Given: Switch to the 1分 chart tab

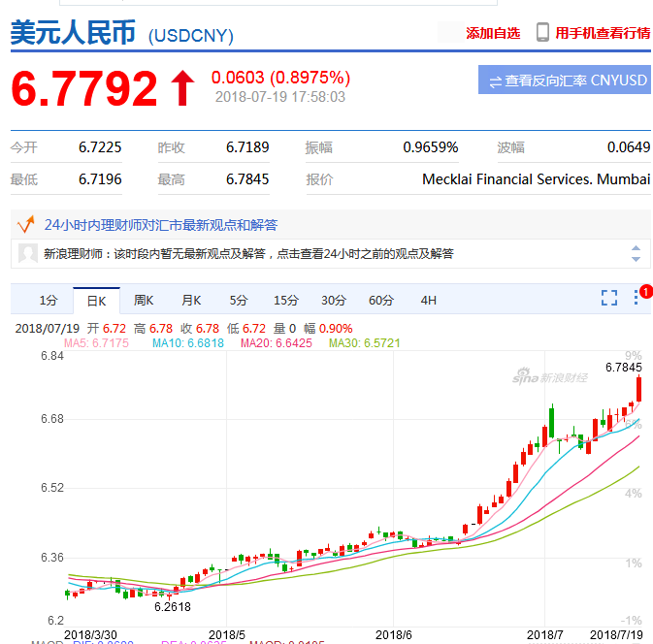Looking at the screenshot, I should click(49, 300).
